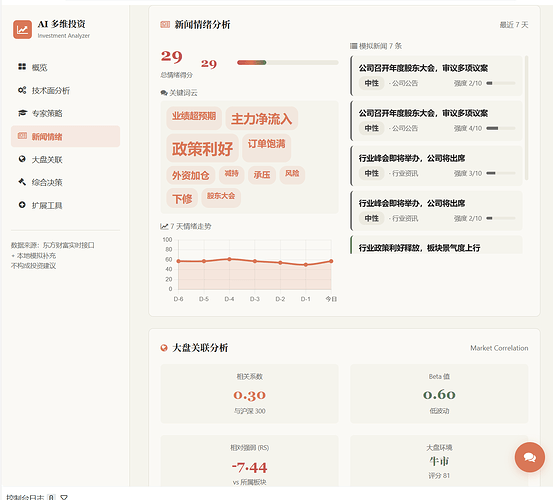Click the D-4 data point on trend chart
The height and width of the screenshot is (500, 553).
[x=229, y=259]
